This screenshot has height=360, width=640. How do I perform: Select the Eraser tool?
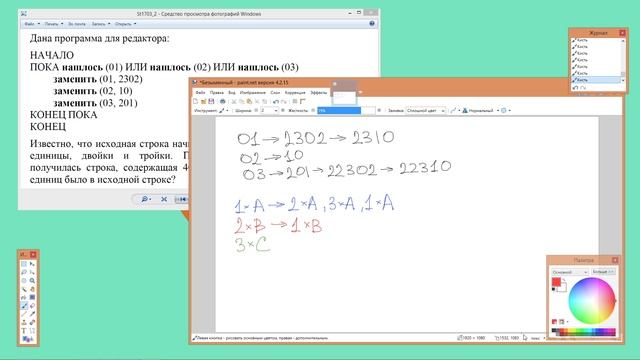click(32, 306)
